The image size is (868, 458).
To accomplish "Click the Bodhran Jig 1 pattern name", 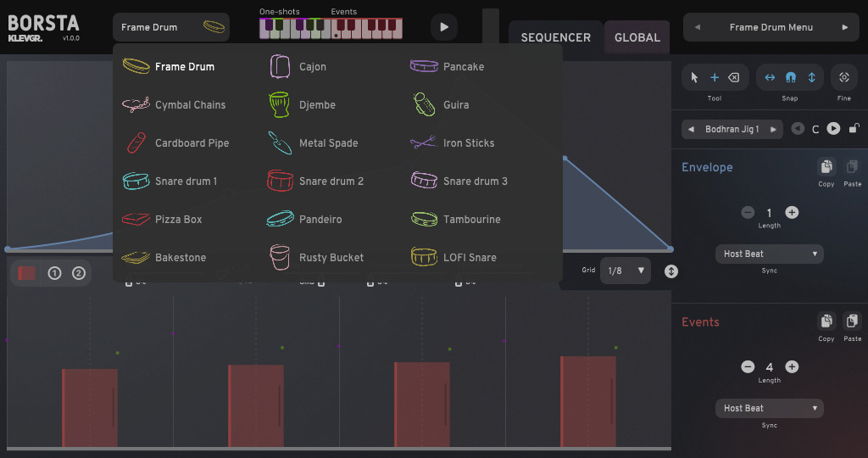I will [x=732, y=129].
